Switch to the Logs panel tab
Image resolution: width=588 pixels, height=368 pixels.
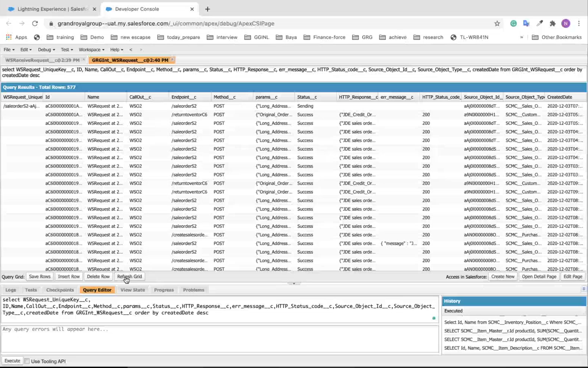click(x=11, y=290)
